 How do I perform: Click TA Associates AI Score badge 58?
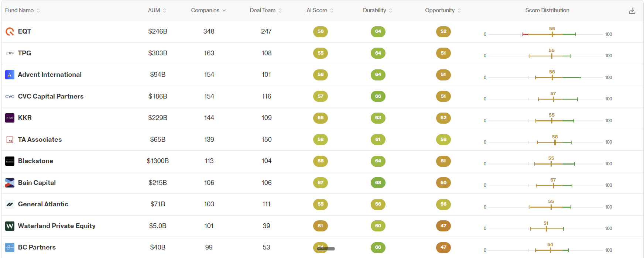click(x=321, y=140)
